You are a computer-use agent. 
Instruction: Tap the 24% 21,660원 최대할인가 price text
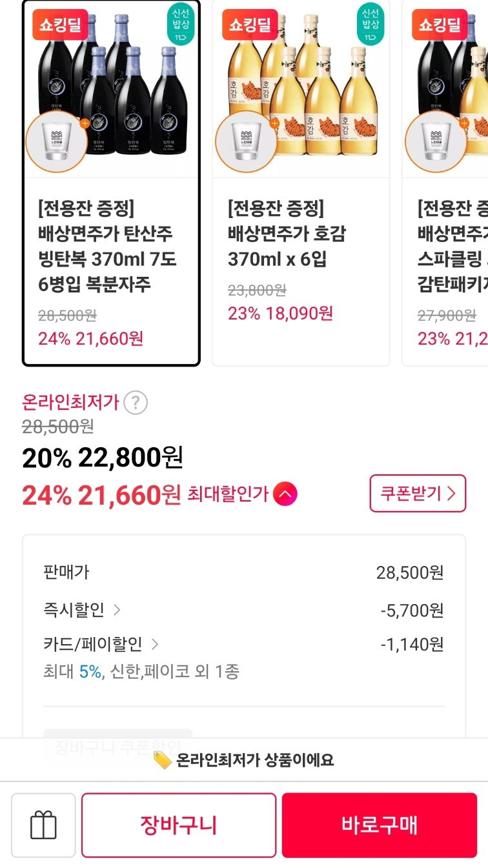(101, 495)
